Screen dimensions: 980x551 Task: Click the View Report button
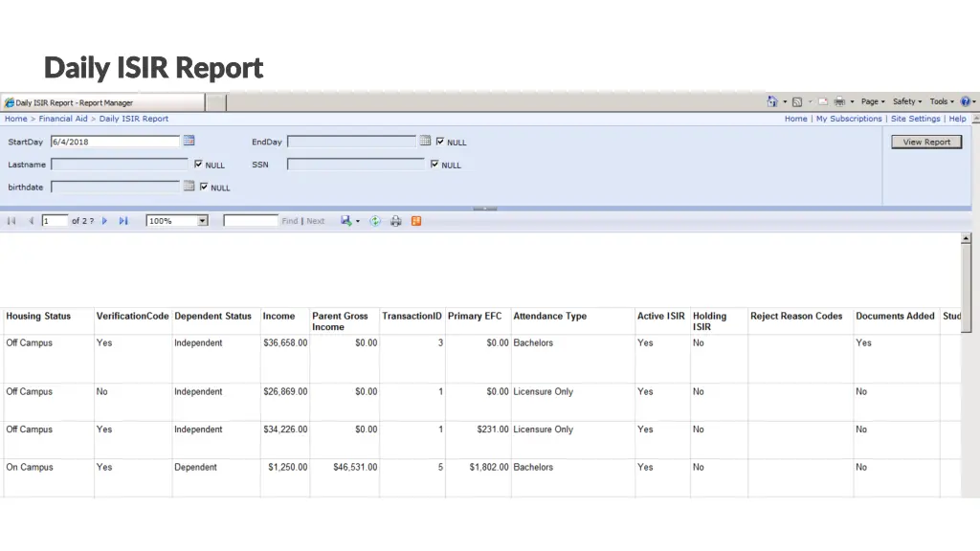point(926,142)
